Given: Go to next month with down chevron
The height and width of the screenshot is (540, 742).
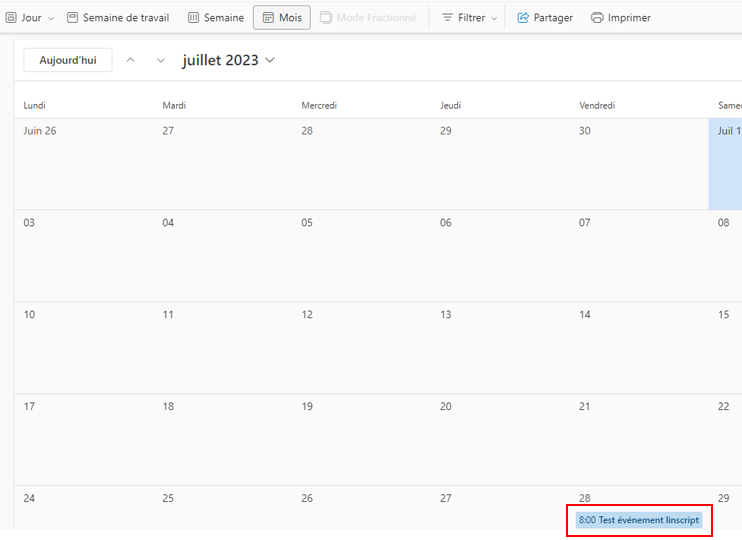Looking at the screenshot, I should (x=161, y=60).
